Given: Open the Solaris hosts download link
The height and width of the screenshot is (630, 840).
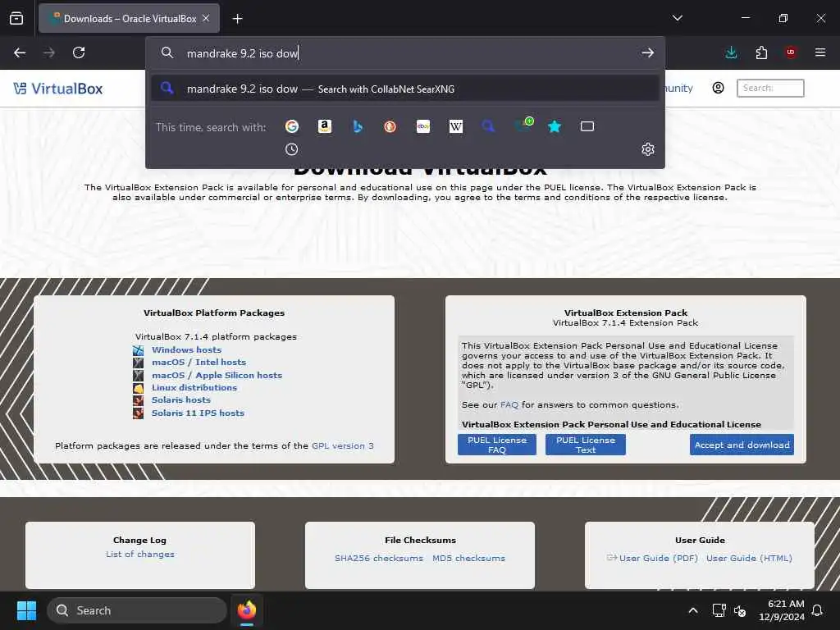Looking at the screenshot, I should 181,399.
